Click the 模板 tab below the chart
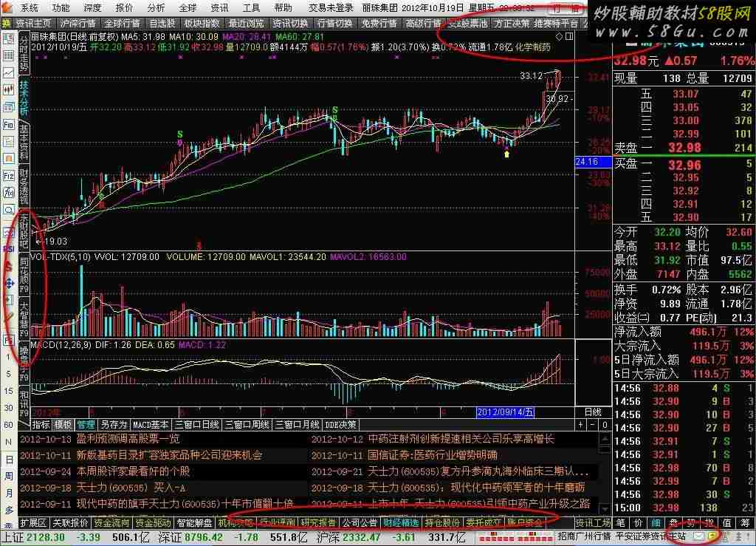 coord(63,425)
